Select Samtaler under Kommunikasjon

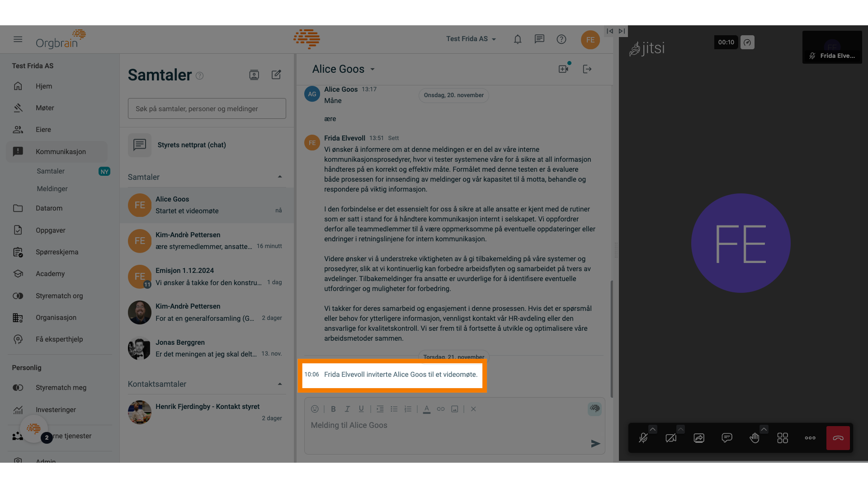tap(51, 172)
